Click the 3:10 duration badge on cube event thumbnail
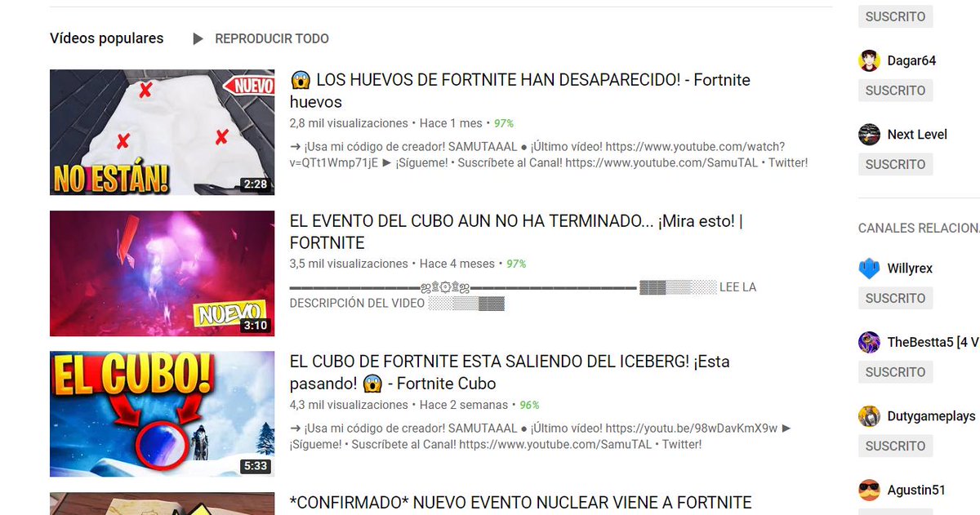The height and width of the screenshot is (515, 980). (x=256, y=326)
